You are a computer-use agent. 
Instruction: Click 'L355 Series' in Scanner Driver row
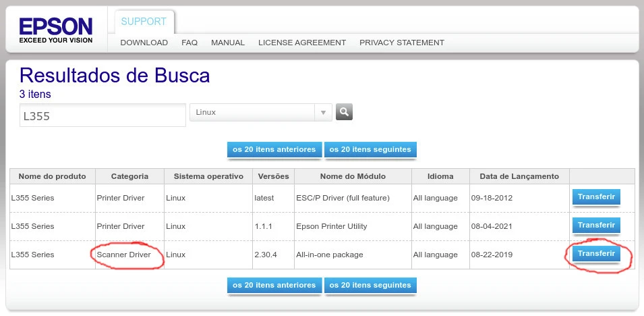(32, 255)
